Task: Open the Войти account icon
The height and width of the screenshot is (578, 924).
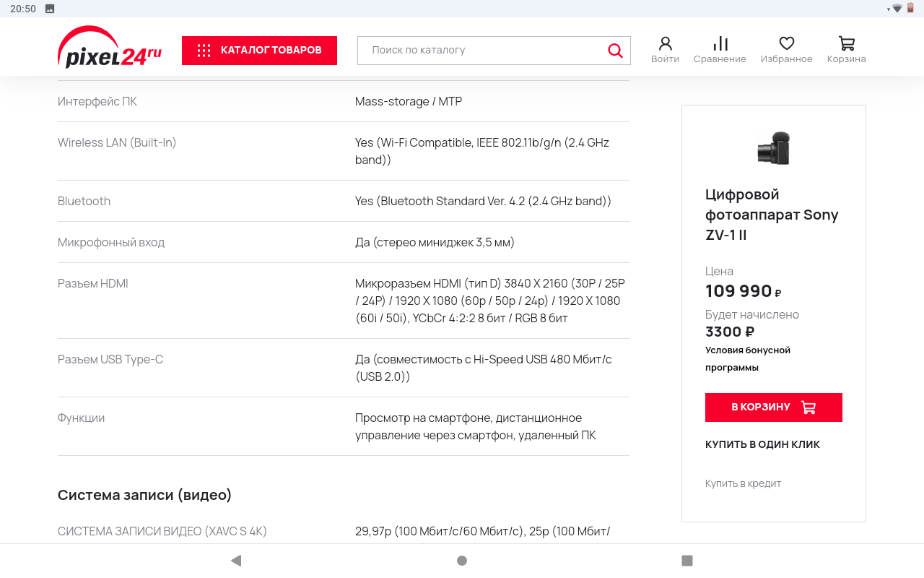Action: 665,50
